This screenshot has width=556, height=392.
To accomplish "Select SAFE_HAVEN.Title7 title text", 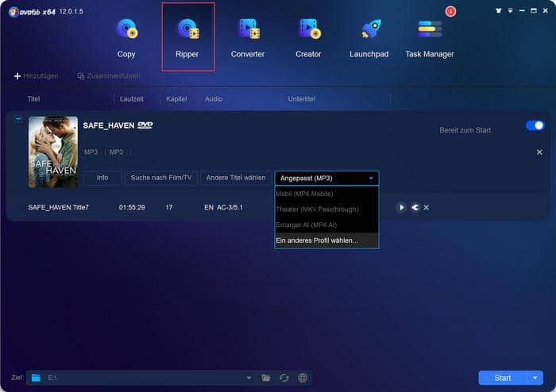I will click(x=59, y=207).
